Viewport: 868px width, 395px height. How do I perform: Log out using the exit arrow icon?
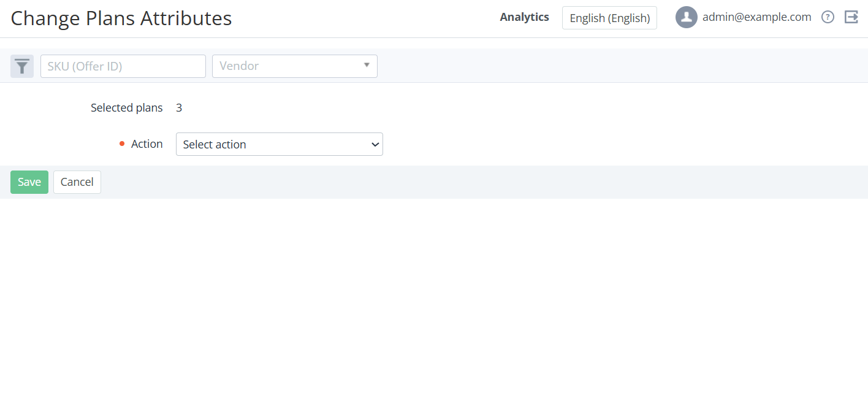pyautogui.click(x=851, y=17)
